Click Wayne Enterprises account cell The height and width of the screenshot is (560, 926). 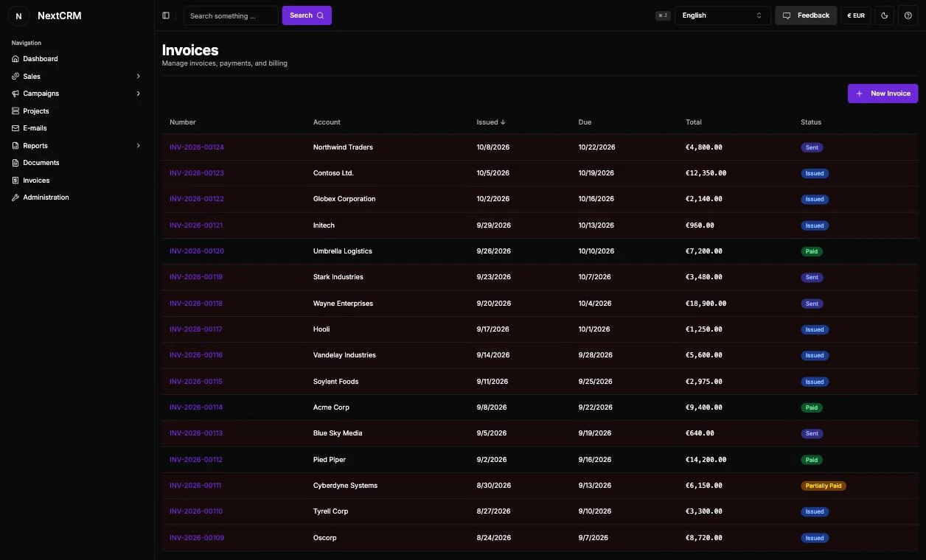(x=343, y=304)
